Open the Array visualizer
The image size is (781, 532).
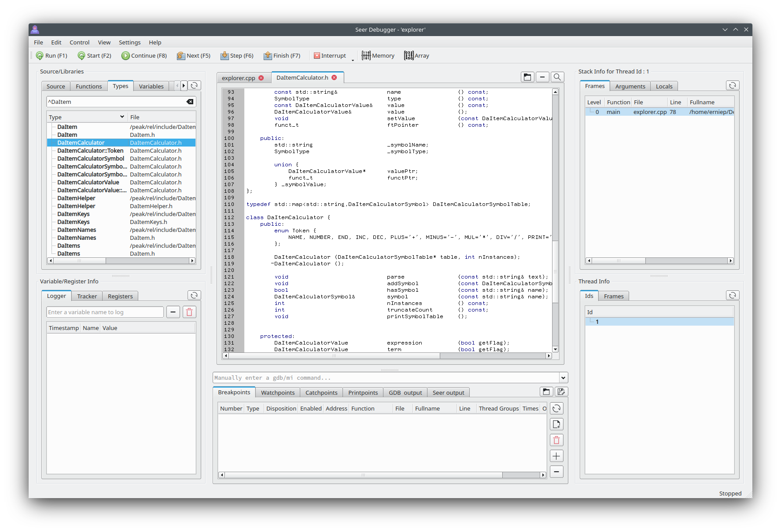pyautogui.click(x=416, y=56)
